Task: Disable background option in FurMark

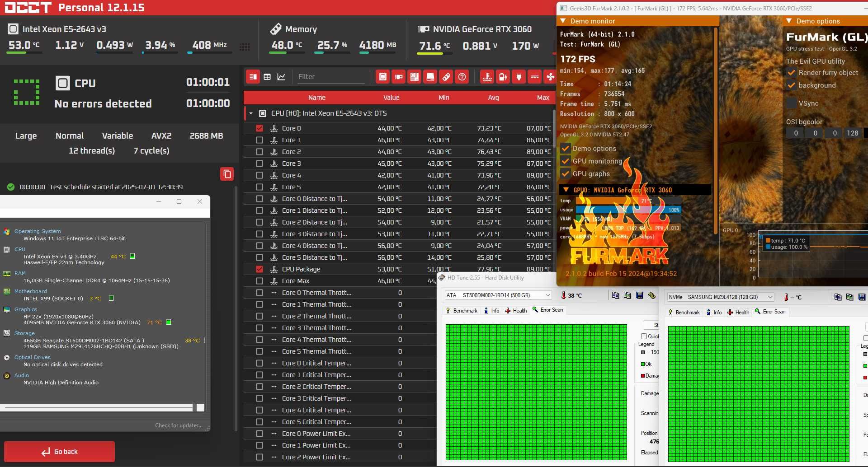Action: pos(792,85)
